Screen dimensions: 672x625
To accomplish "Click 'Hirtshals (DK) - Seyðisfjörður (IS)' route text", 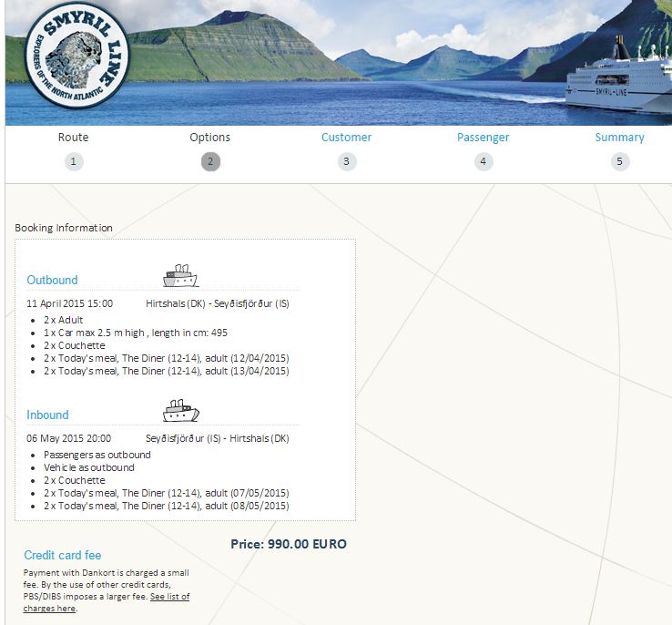I will click(218, 303).
